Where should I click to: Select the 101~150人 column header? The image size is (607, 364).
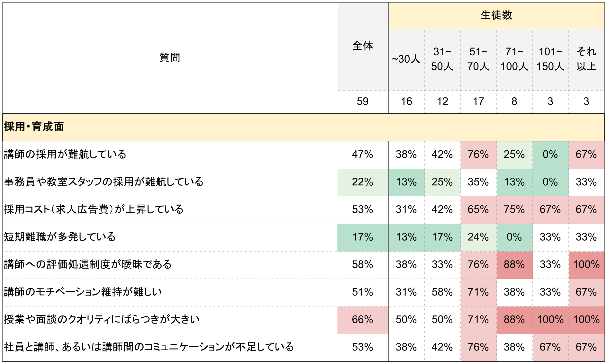click(550, 59)
